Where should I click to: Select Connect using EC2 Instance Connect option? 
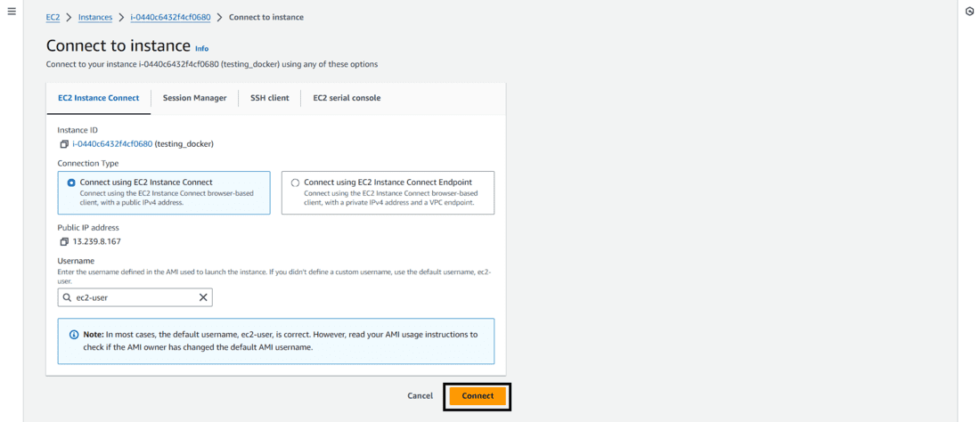tap(71, 183)
